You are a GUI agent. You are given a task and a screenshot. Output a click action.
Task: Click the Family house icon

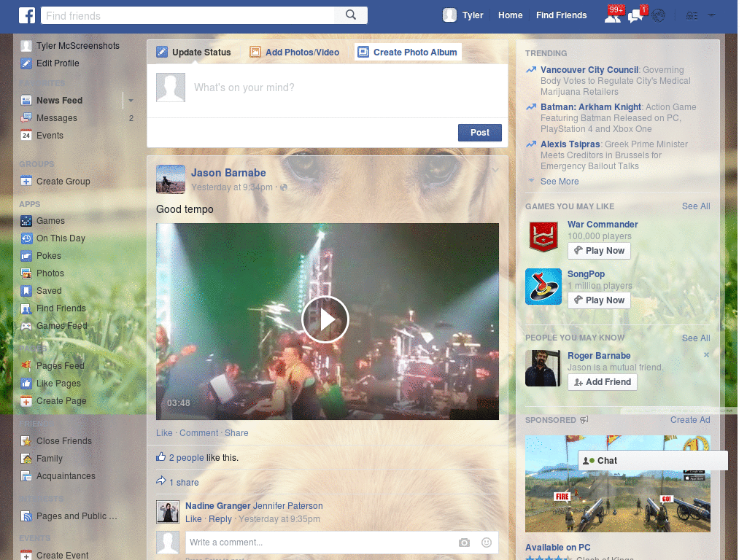click(x=26, y=459)
